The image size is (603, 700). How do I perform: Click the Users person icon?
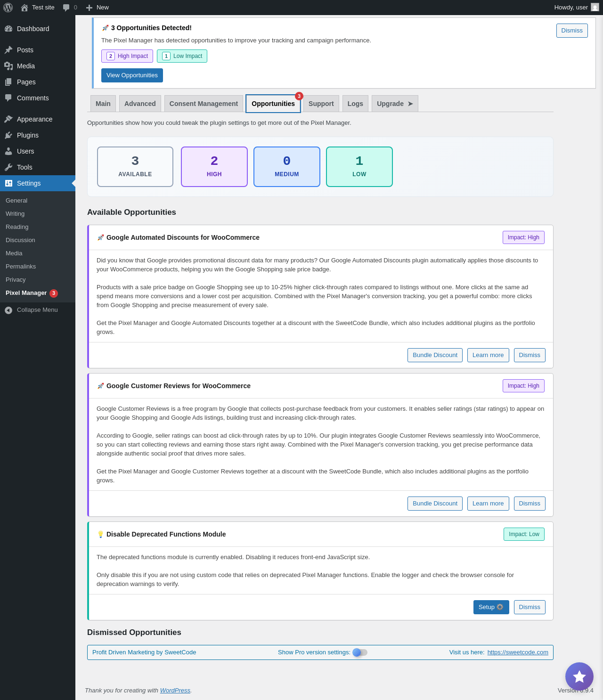(8, 151)
